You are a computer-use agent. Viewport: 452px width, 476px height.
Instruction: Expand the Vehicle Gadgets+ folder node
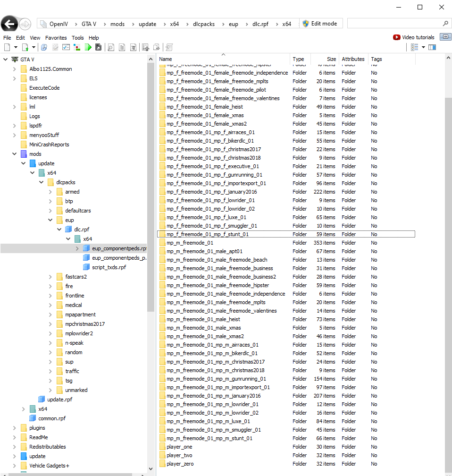coord(14,466)
